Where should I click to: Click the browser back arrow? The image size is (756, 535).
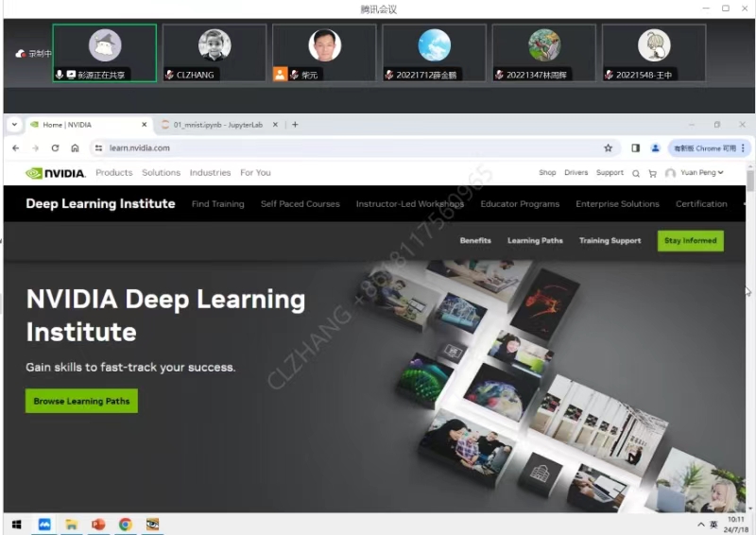(15, 148)
